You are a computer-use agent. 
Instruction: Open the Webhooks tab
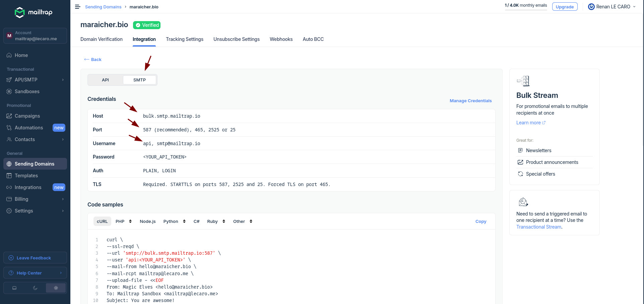[x=281, y=39]
